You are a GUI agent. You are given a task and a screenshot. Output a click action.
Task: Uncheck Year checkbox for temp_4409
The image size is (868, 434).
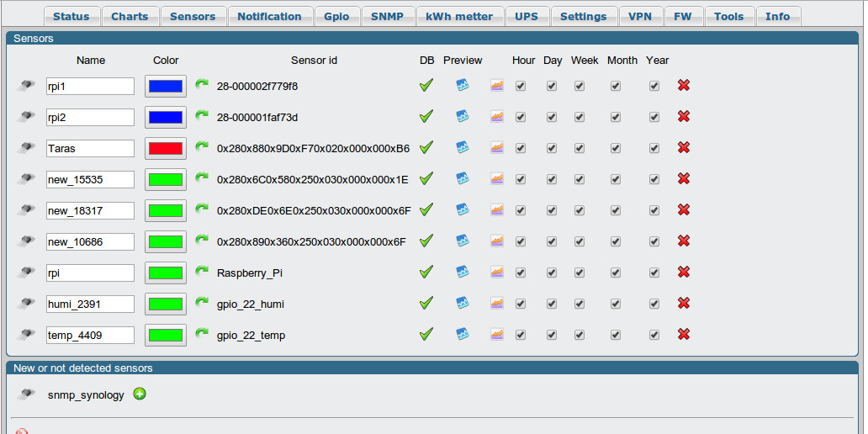654,335
